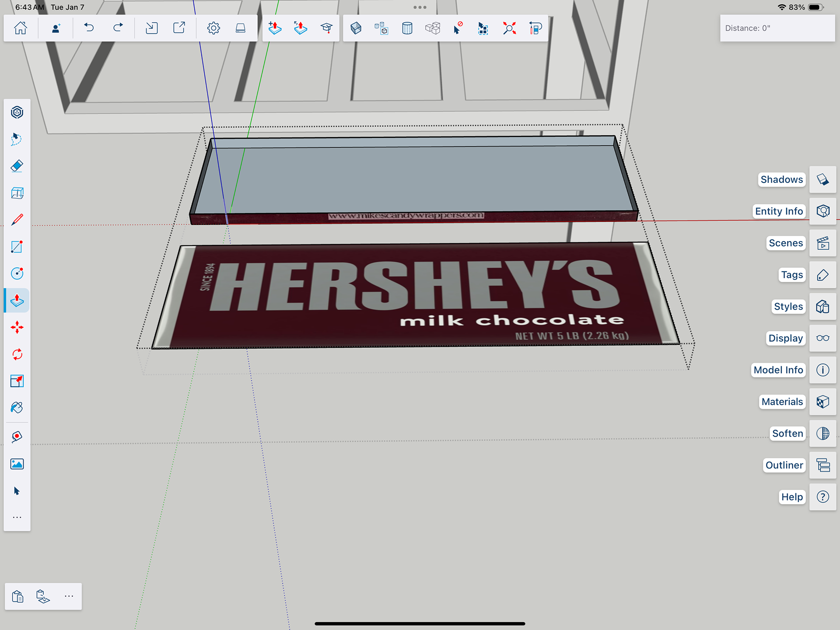Open the Soften edges panel
This screenshot has width=840, height=630.
coord(822,433)
